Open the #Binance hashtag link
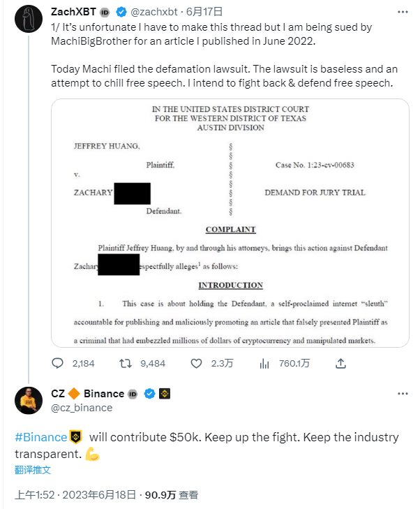420x509 pixels. coord(41,437)
